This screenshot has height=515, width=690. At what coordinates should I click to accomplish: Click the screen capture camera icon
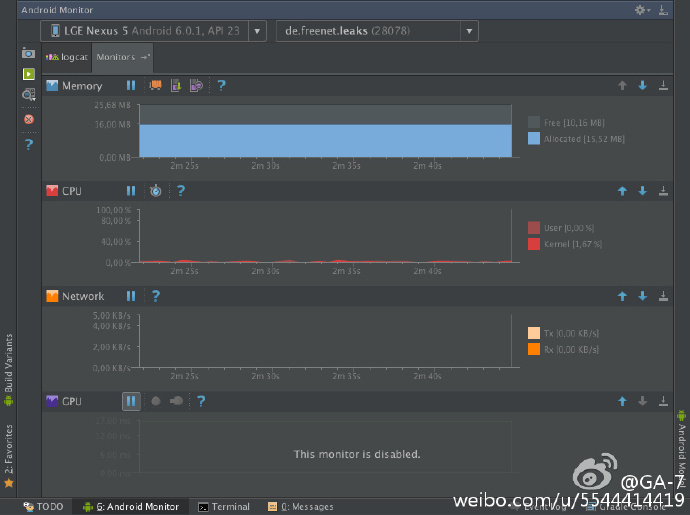[29, 53]
